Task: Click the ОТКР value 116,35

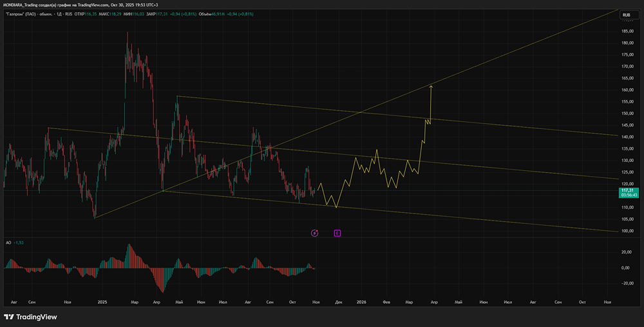Action: tap(91, 14)
